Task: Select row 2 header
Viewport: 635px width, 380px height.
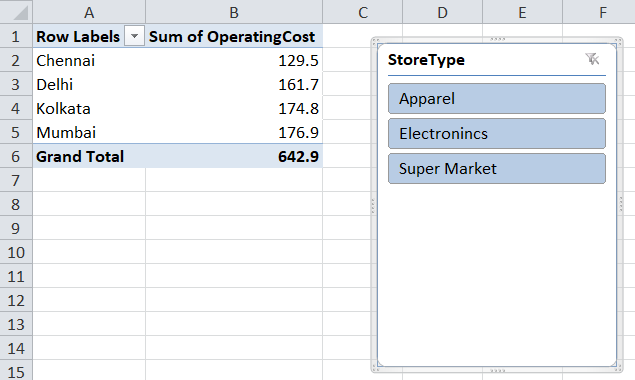Action: point(16,60)
